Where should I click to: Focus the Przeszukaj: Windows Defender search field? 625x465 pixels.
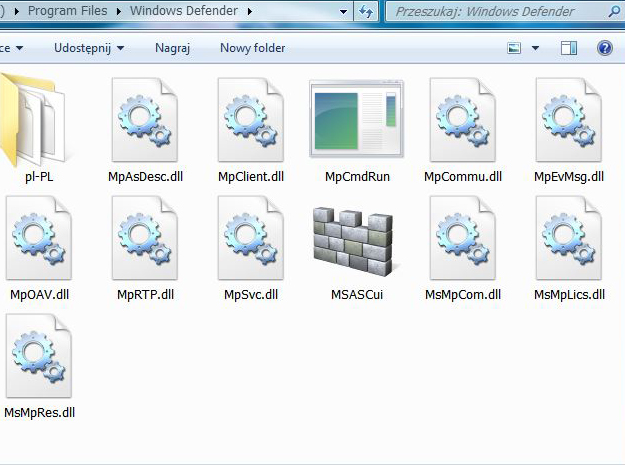pos(503,12)
